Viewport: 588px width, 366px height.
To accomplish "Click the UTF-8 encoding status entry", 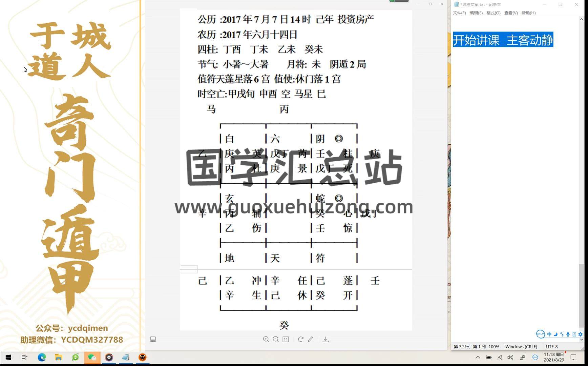I will tap(552, 347).
